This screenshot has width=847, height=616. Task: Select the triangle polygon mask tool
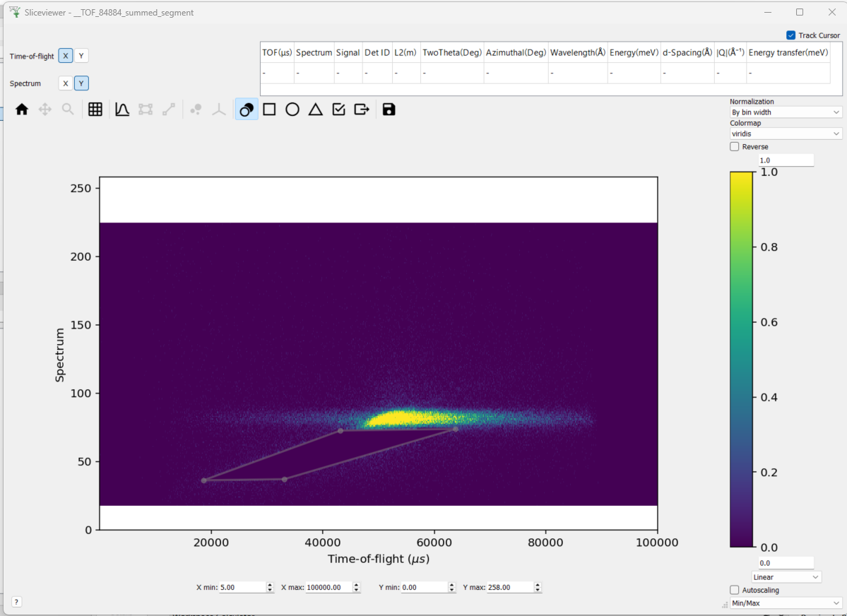tap(316, 109)
